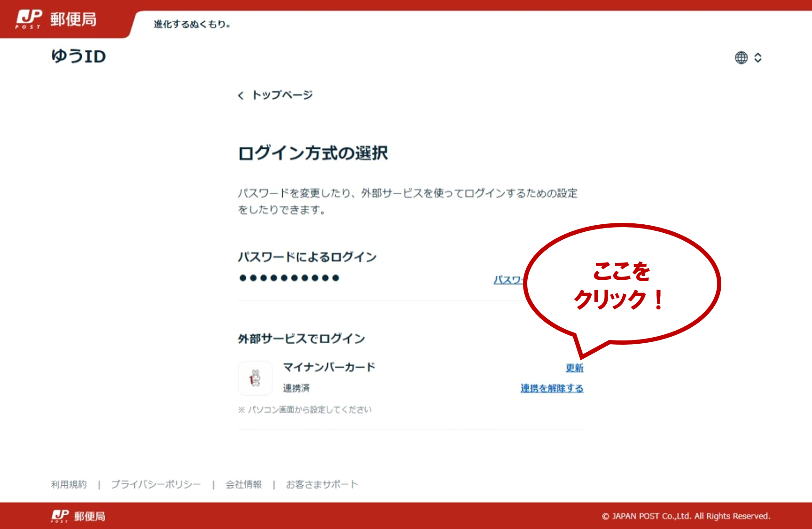Screen dimensions: 812x529
Task: Open 会社情報 footer link
Action: click(x=243, y=484)
